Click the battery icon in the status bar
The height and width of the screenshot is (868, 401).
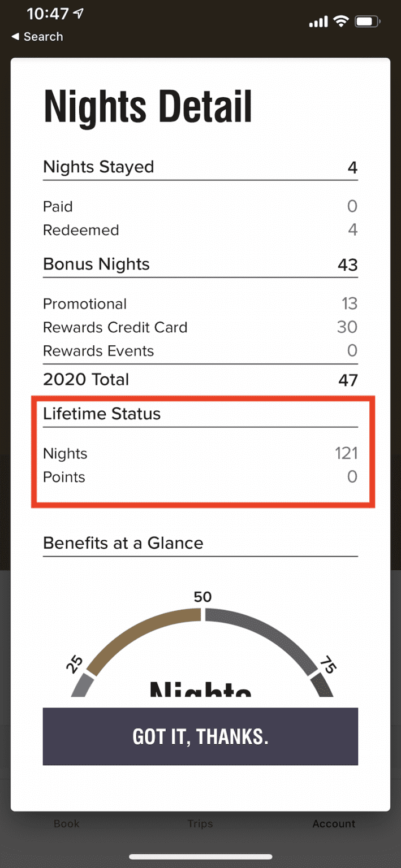click(x=366, y=20)
